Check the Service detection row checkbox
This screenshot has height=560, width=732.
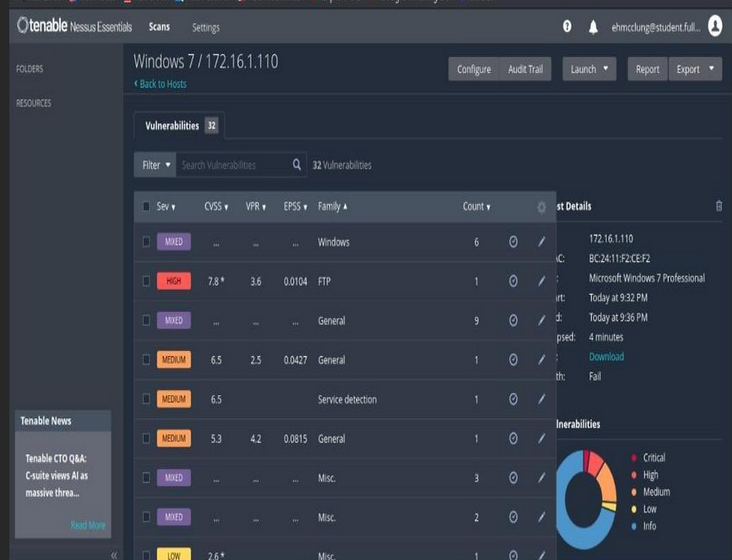(x=146, y=399)
